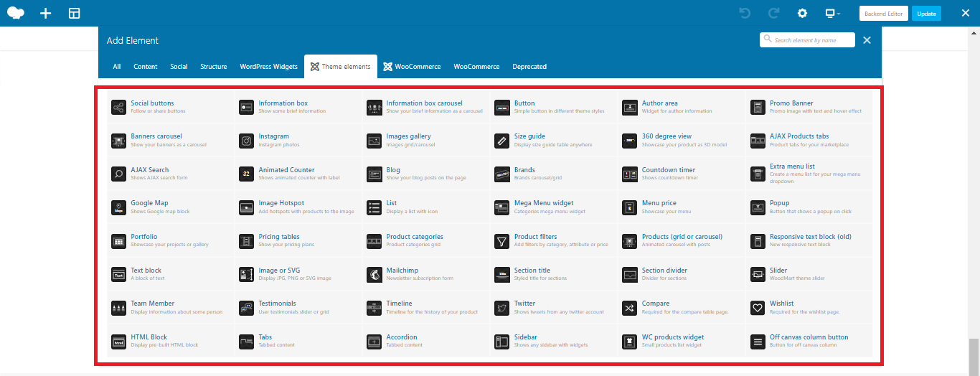Pick the AJAX Products tabs icon
This screenshot has width=980, height=376.
tap(757, 141)
